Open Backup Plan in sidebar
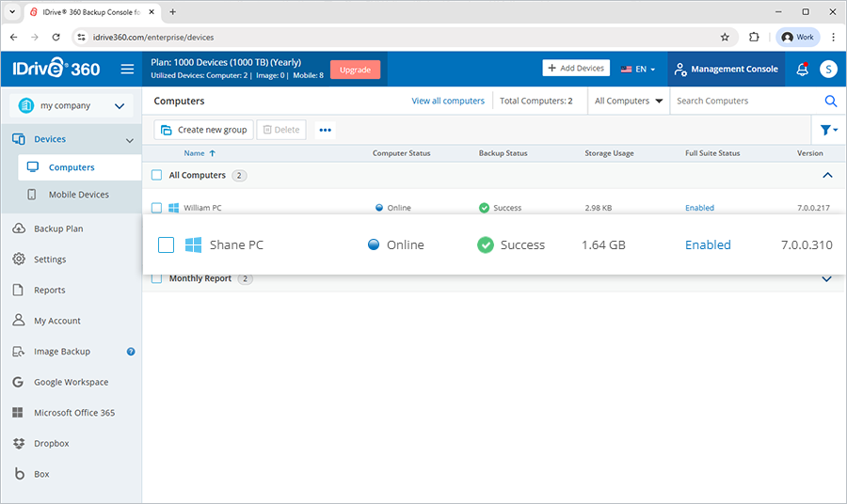847x504 pixels. pos(58,228)
